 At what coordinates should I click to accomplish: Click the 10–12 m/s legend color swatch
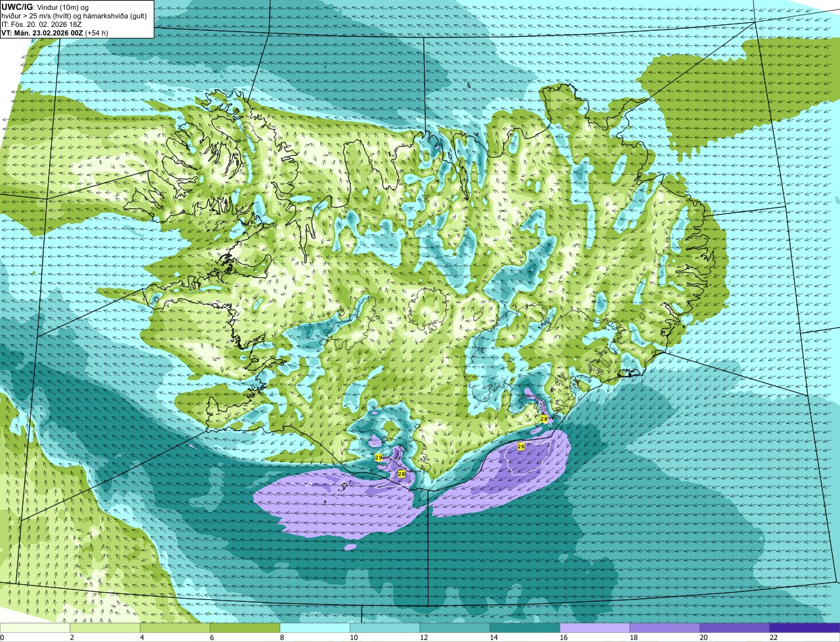point(385,628)
